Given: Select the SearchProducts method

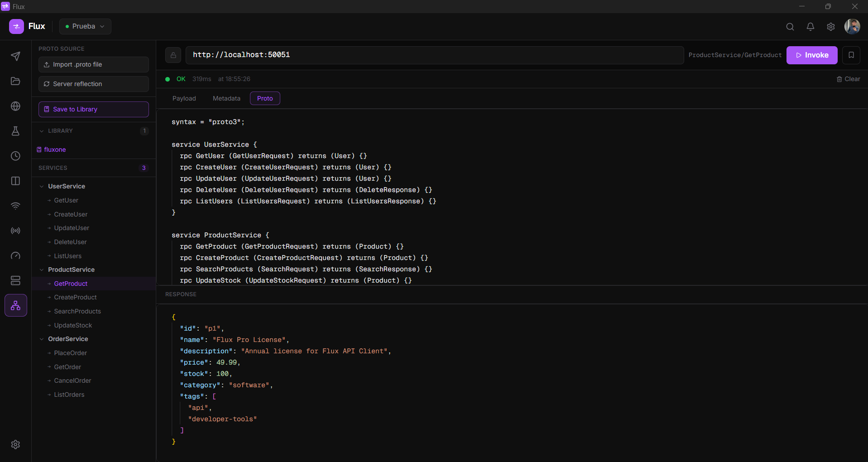Looking at the screenshot, I should (x=77, y=311).
